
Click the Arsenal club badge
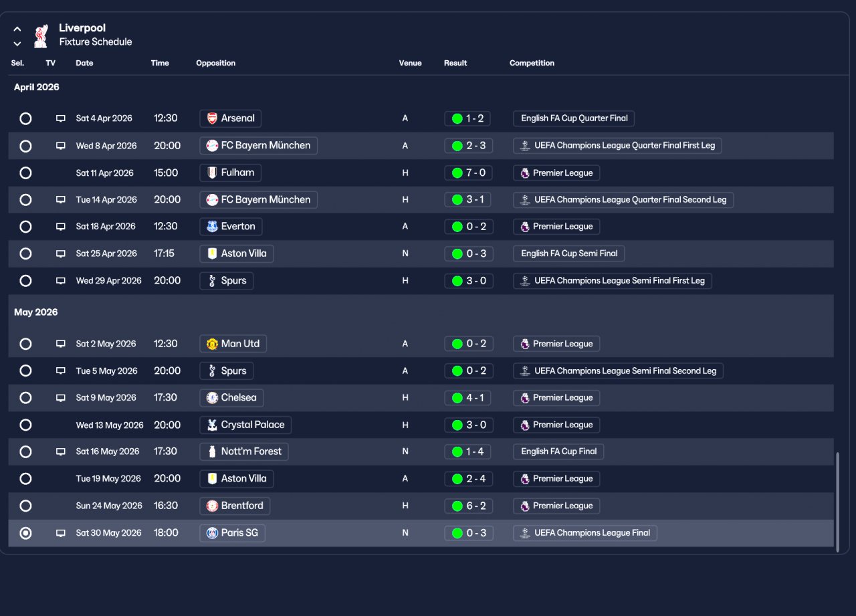pyautogui.click(x=212, y=118)
